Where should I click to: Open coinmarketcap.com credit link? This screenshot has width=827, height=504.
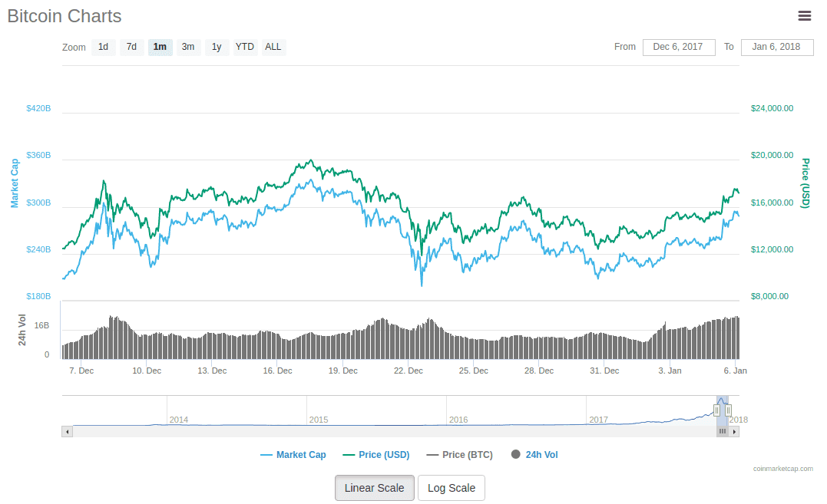[782, 469]
